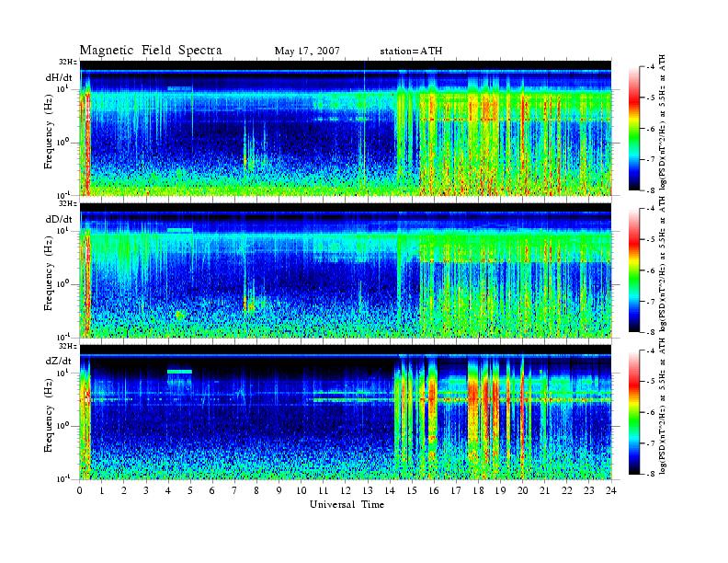Click the -6 tick on the dD/dt color bar
The image size is (728, 563).
click(651, 270)
